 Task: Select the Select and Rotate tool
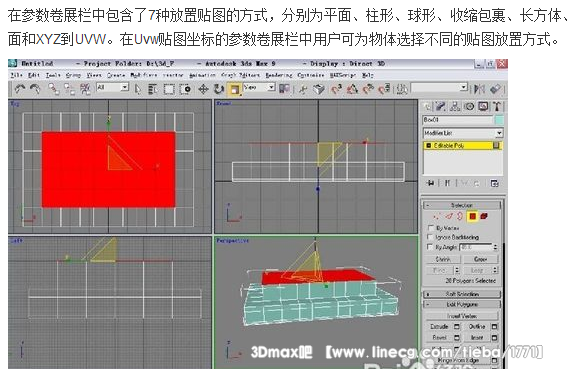(x=219, y=89)
